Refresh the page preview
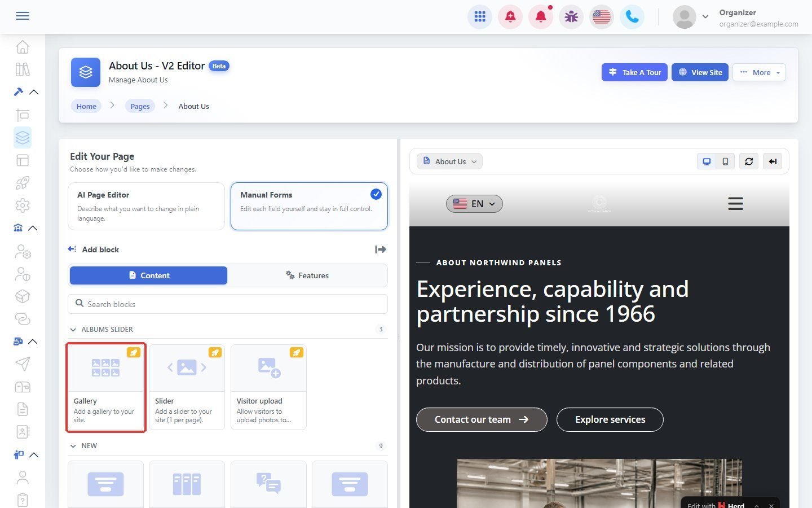 coord(749,161)
